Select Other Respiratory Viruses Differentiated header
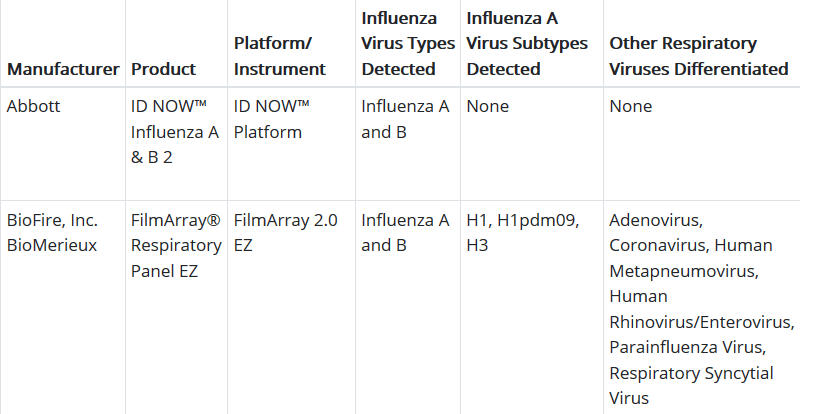815x414 pixels. coord(698,56)
